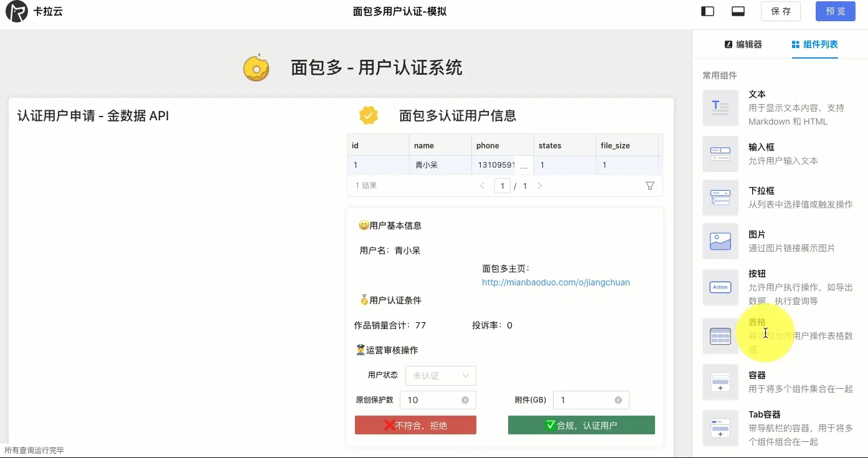868x458 pixels.
Task: Toggle the bottom panel layout icon
Action: 738,11
